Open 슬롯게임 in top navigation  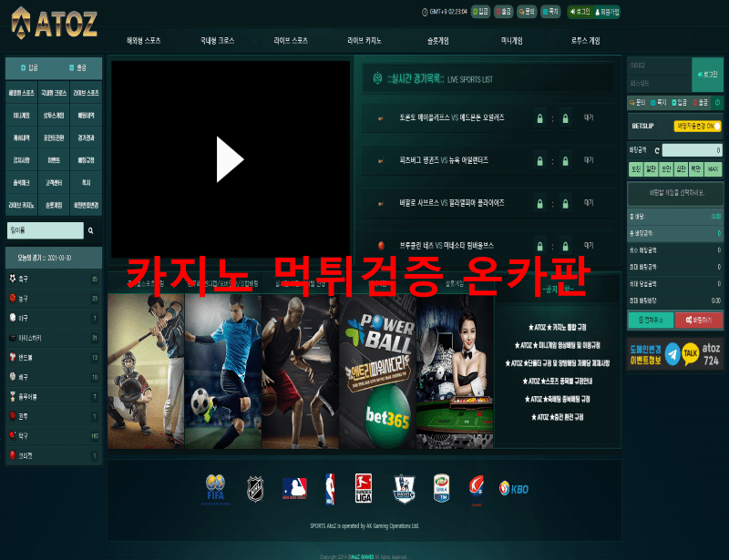coord(438,41)
